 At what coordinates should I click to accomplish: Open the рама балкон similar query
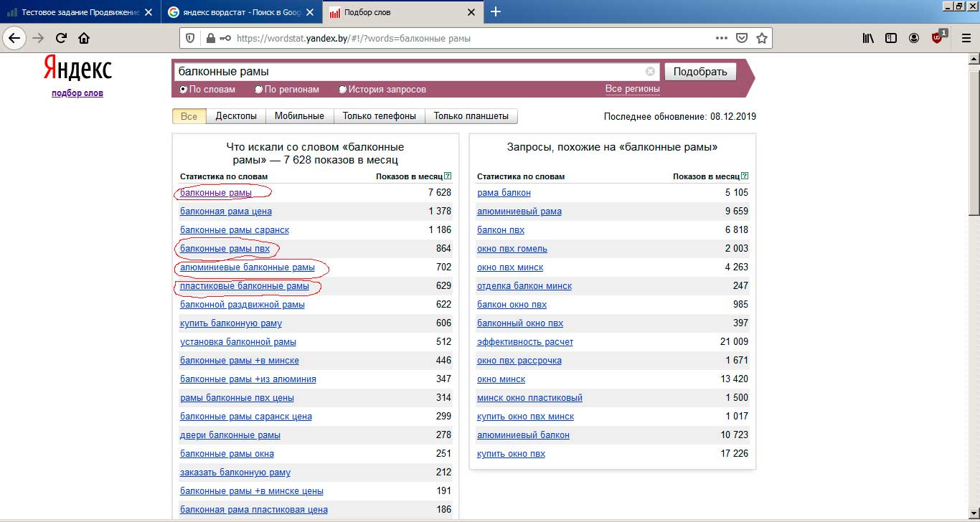[x=504, y=193]
